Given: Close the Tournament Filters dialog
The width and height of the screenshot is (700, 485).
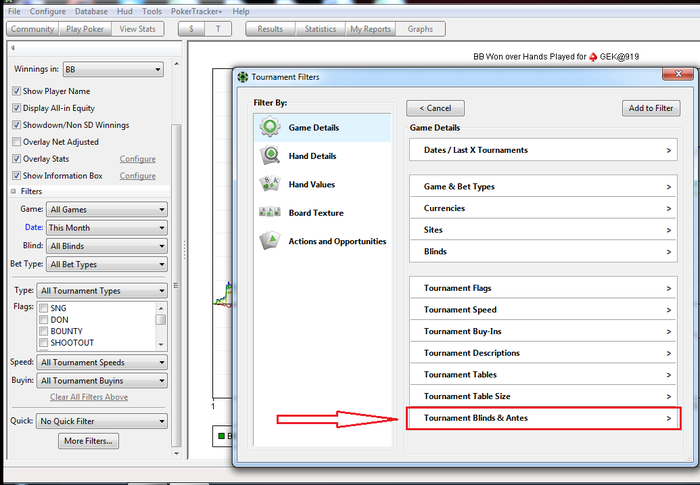Looking at the screenshot, I should pyautogui.click(x=678, y=74).
